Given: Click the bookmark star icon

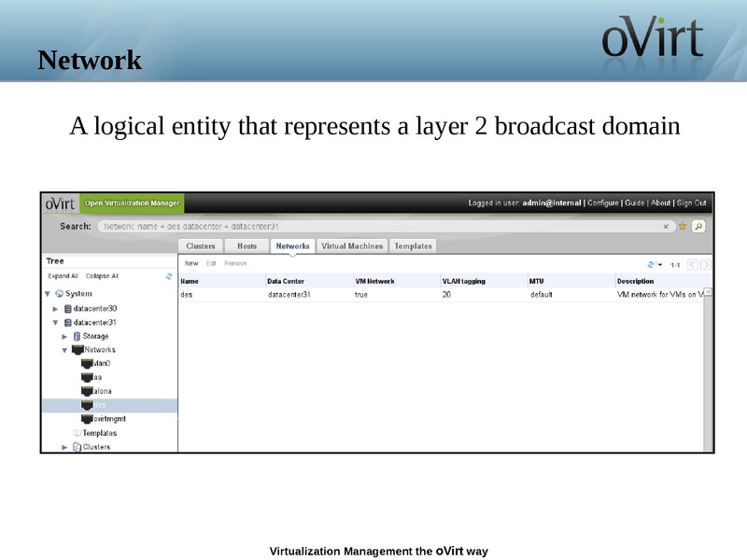Looking at the screenshot, I should [683, 226].
